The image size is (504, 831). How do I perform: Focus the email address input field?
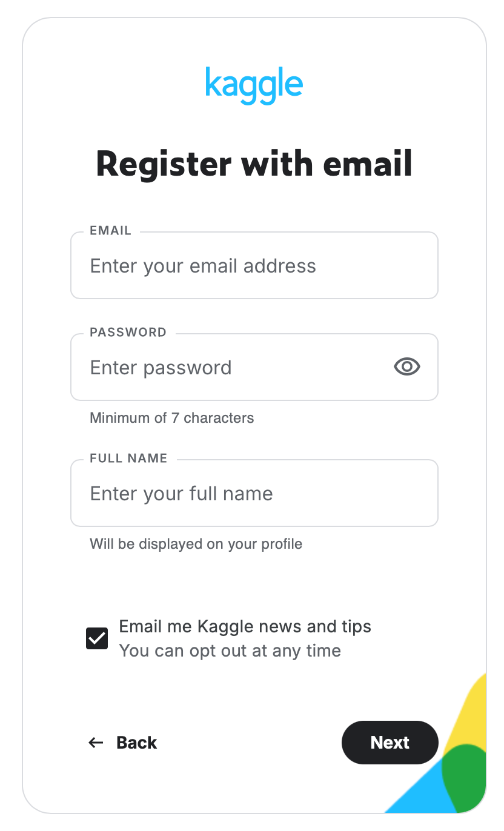pyautogui.click(x=254, y=266)
